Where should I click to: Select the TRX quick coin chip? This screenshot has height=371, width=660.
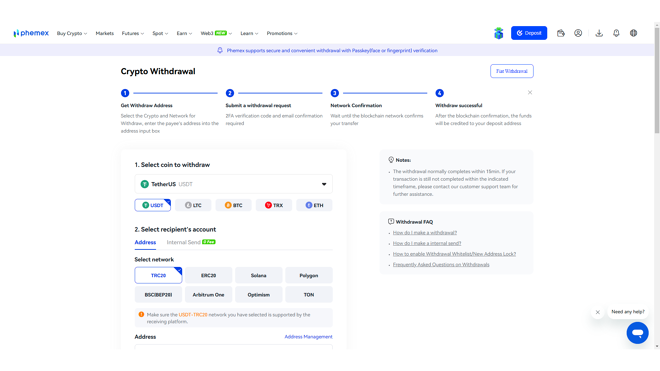tap(274, 205)
